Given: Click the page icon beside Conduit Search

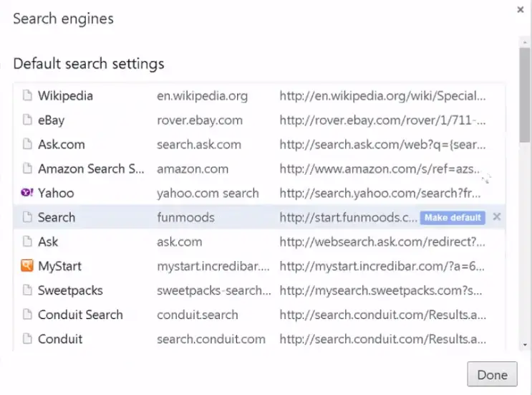Looking at the screenshot, I should (27, 315).
